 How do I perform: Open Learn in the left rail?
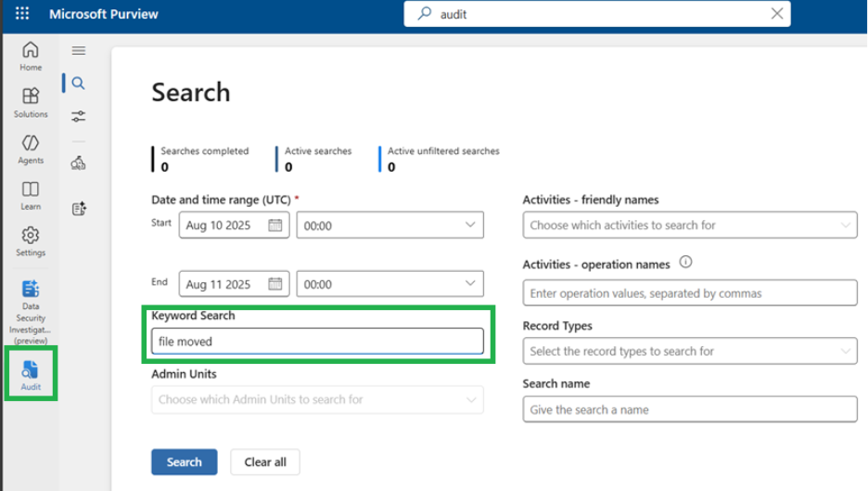point(31,196)
